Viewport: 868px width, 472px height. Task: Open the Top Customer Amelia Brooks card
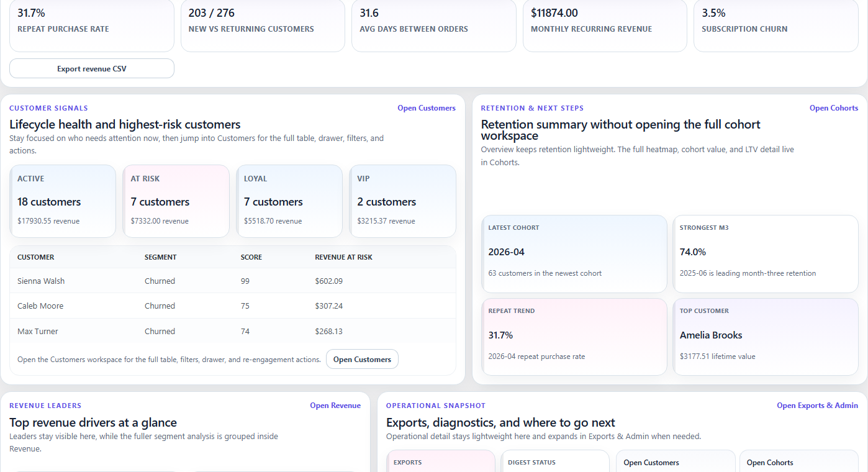click(766, 337)
